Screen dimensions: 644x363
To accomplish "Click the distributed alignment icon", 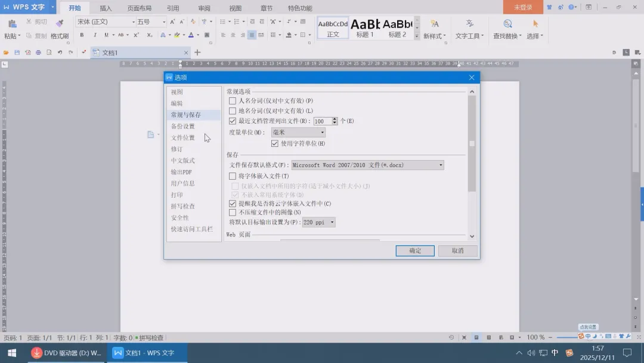I will point(261,35).
